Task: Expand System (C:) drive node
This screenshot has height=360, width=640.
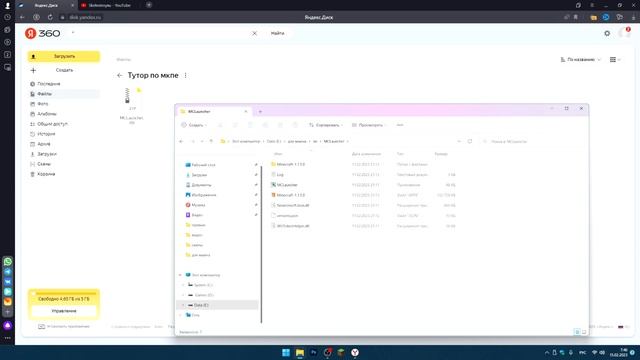Action: coord(183,285)
